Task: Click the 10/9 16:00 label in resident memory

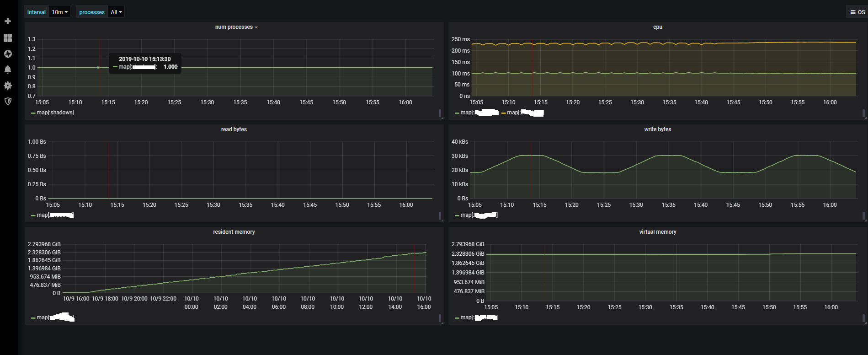Action: pyautogui.click(x=76, y=299)
